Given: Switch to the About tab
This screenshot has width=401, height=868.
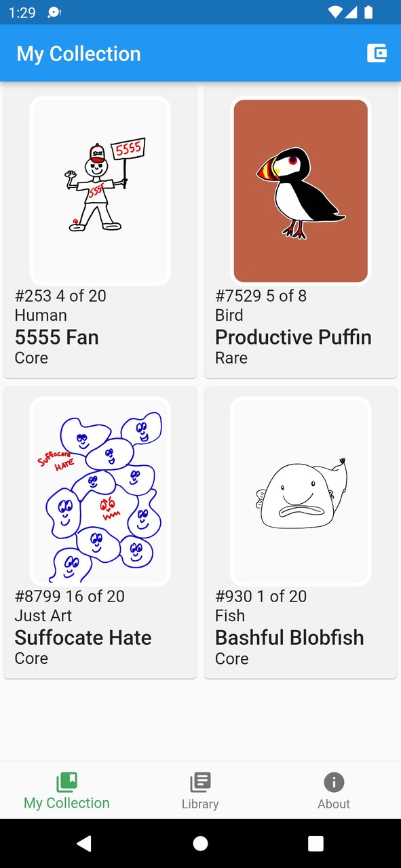Looking at the screenshot, I should click(x=334, y=790).
